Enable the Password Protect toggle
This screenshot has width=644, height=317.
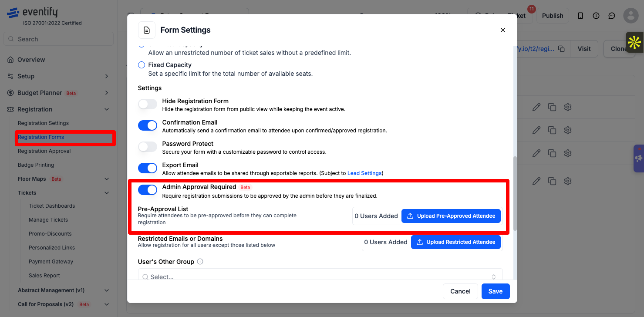148,147
